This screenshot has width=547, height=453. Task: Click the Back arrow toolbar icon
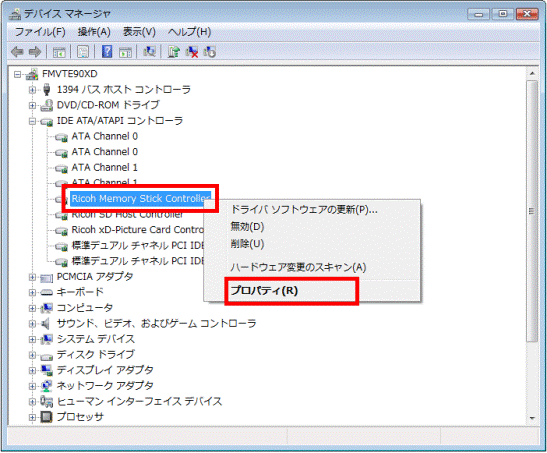point(17,52)
